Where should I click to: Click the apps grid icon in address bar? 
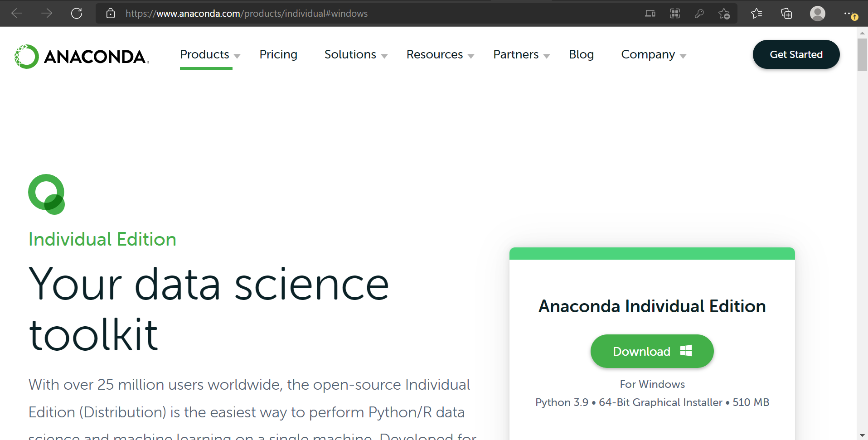click(x=675, y=14)
